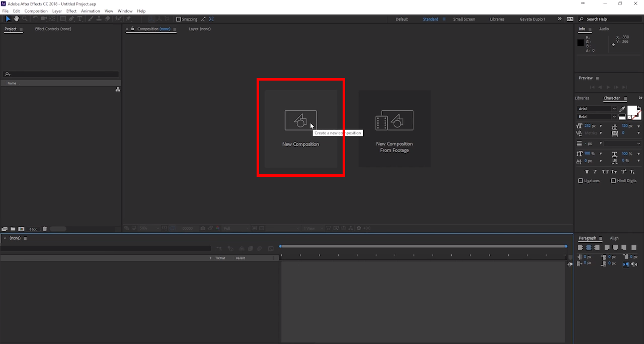Switch to Small Screen workspace
Screen dimensions: 644x344
464,19
